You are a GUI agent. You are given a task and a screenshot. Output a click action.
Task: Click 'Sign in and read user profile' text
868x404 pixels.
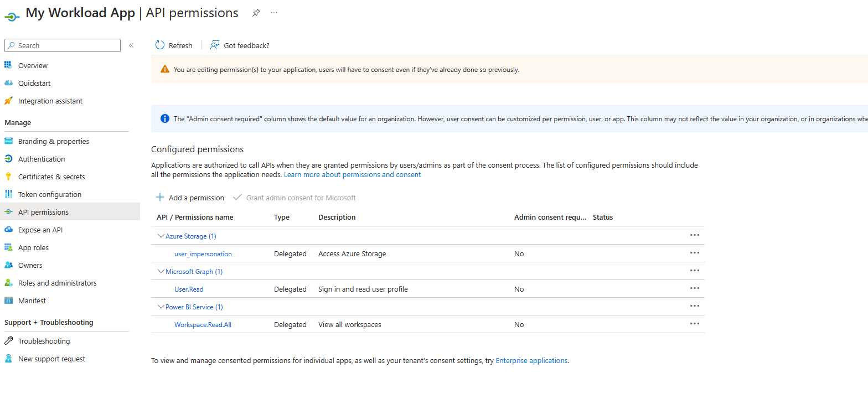tap(363, 289)
